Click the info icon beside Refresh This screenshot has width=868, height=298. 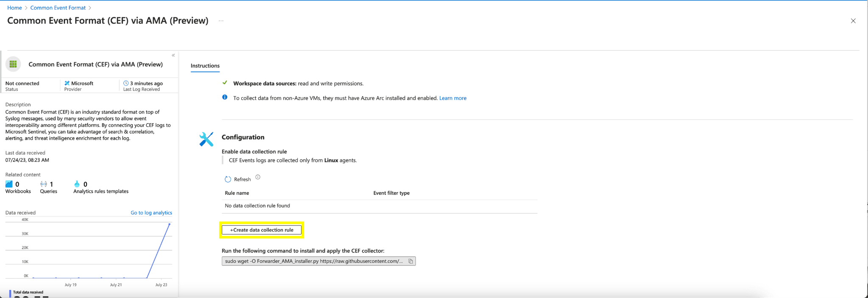[258, 177]
